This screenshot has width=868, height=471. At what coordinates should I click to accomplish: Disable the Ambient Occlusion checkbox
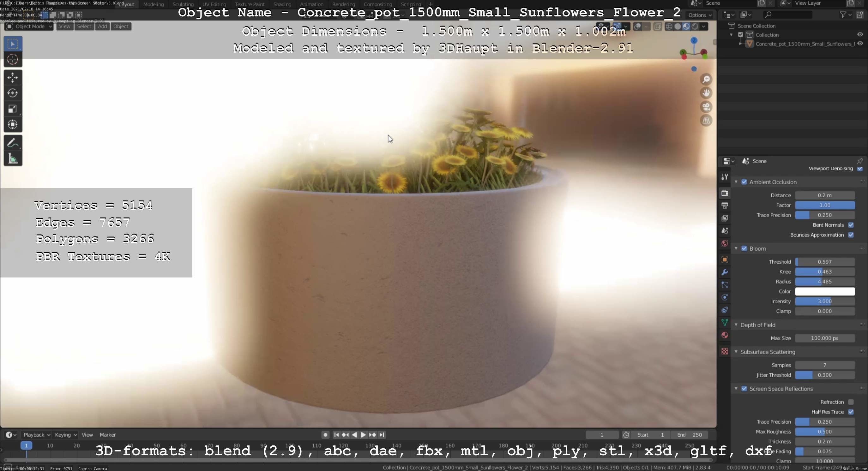tap(744, 182)
